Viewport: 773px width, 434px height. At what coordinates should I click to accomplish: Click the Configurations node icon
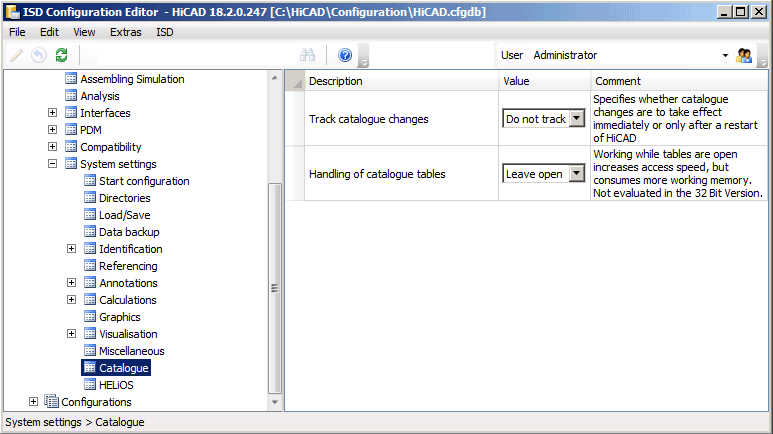[x=51, y=401]
